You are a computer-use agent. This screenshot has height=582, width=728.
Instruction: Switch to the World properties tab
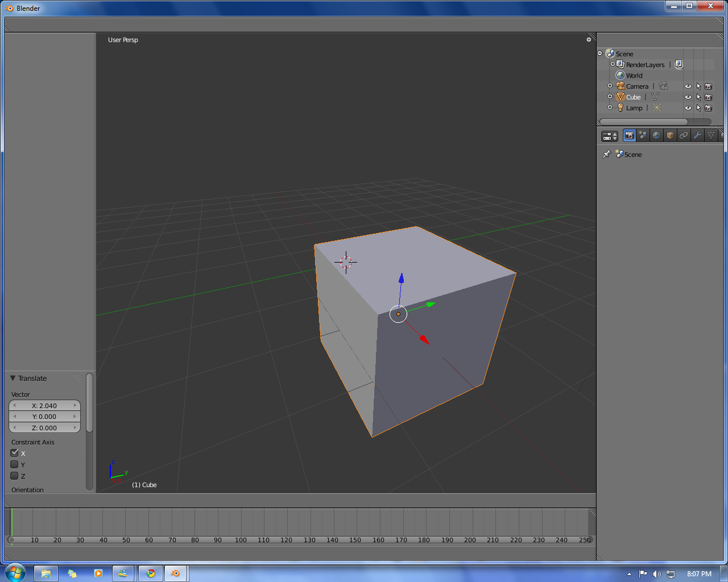point(656,135)
